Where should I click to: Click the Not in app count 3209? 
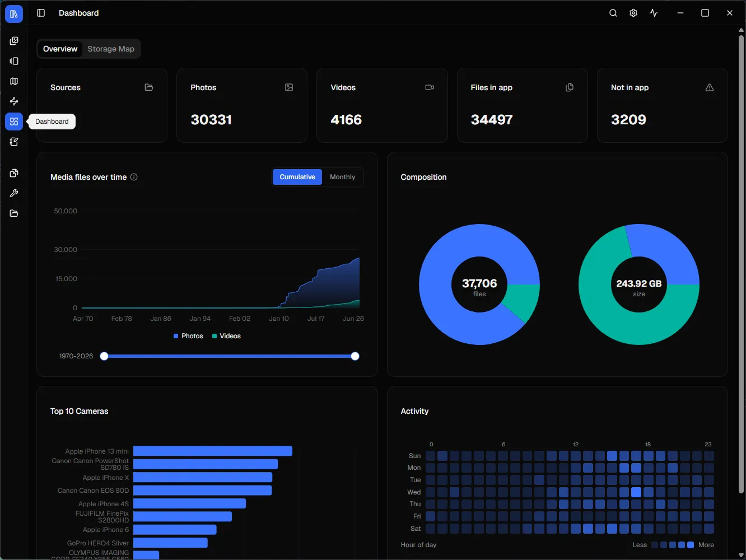pos(628,120)
